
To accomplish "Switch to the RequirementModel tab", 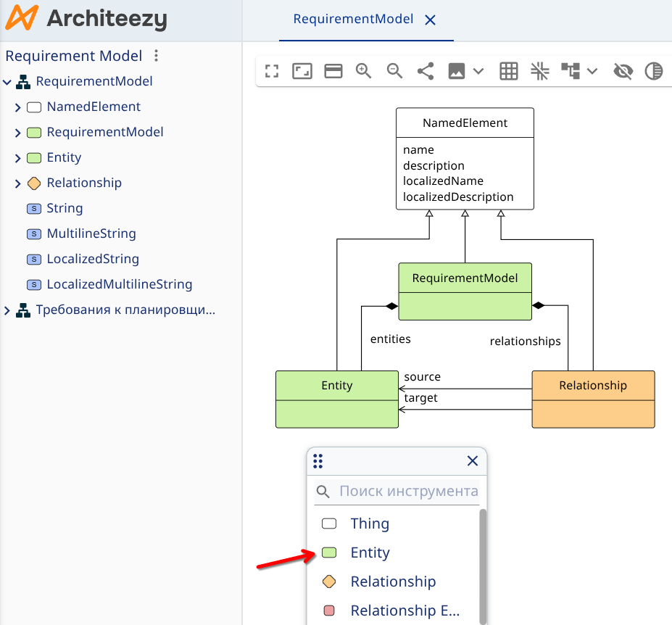I will coord(353,20).
